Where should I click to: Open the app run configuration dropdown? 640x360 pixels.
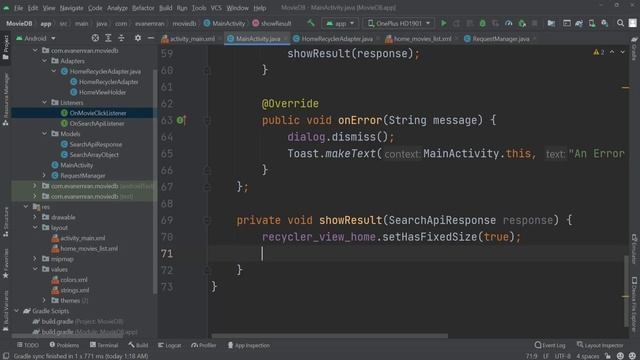pos(340,23)
